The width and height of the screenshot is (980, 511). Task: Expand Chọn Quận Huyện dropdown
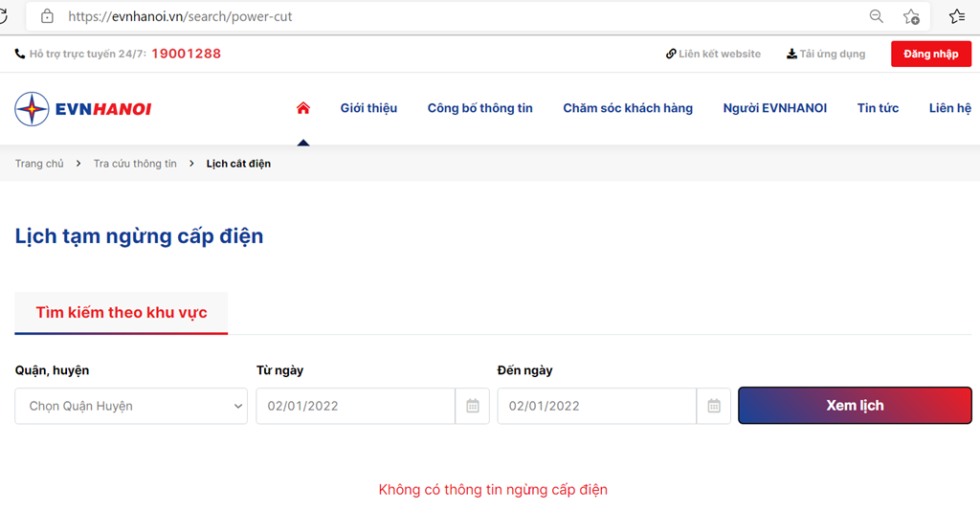[x=131, y=406]
